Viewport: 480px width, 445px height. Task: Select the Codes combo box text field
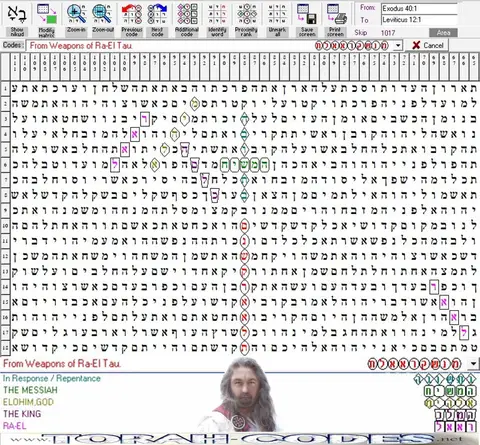(x=210, y=45)
